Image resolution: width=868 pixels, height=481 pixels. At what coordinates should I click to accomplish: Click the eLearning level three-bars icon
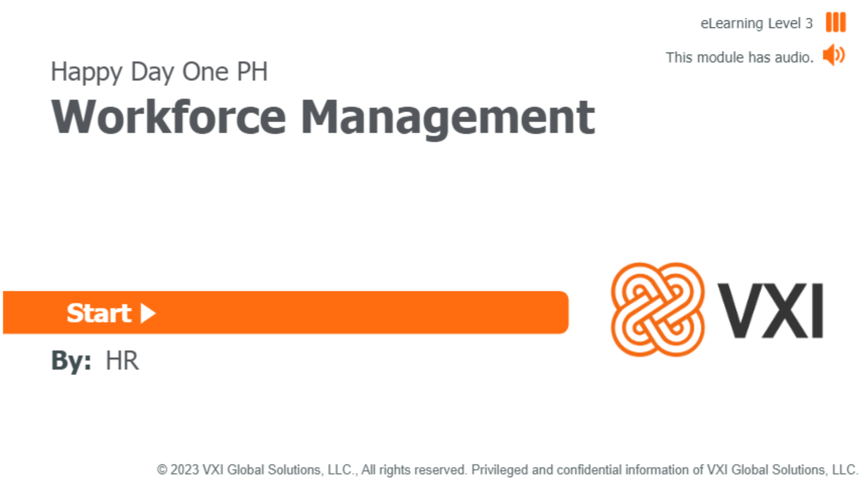click(x=836, y=22)
